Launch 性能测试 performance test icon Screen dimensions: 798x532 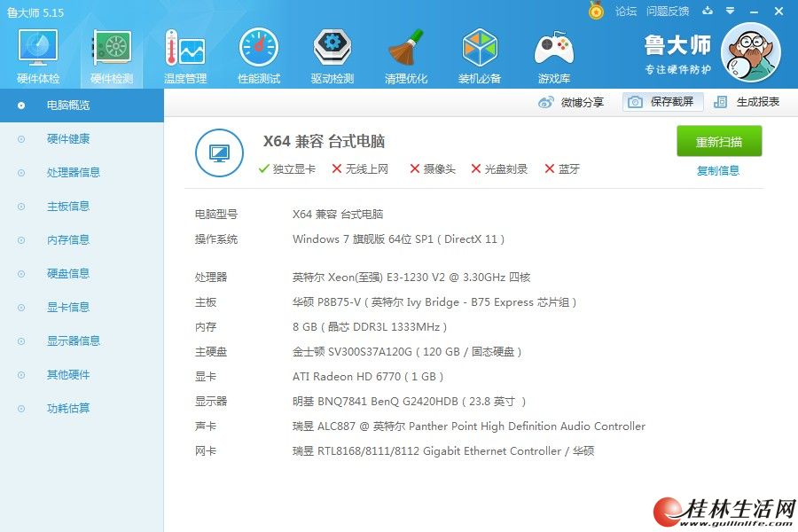pos(259,56)
